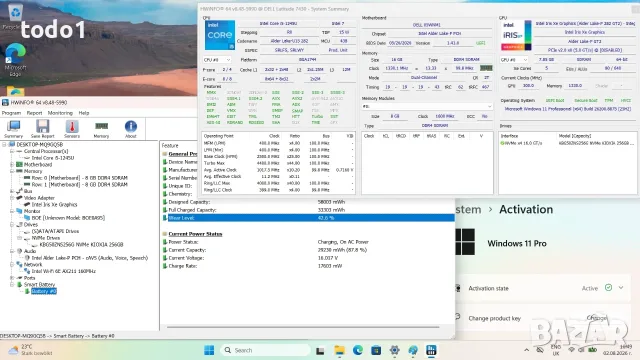Screen dimensions: 640x360
Task: Click the horizontal scrollbar in the battery panel
Action: [x=303, y=327]
